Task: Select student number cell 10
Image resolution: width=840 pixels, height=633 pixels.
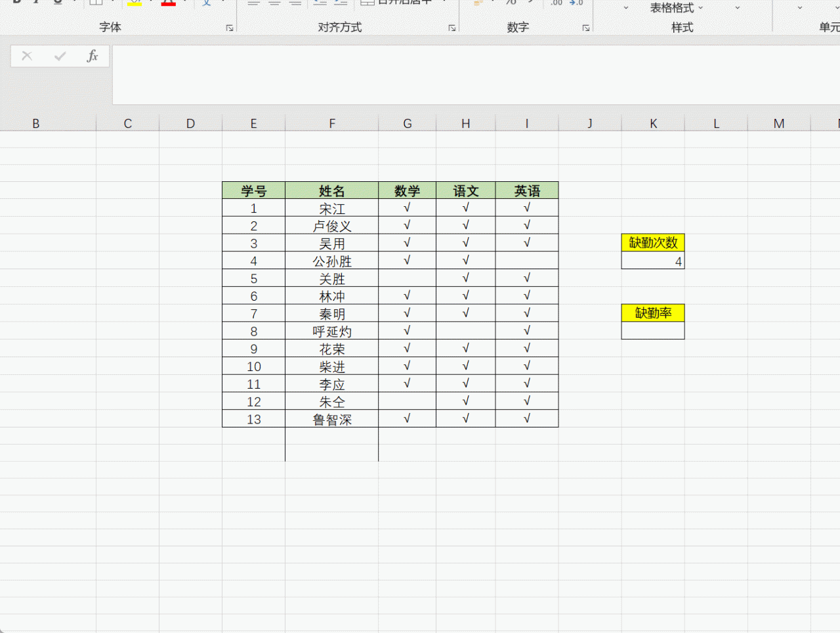Action: click(253, 366)
